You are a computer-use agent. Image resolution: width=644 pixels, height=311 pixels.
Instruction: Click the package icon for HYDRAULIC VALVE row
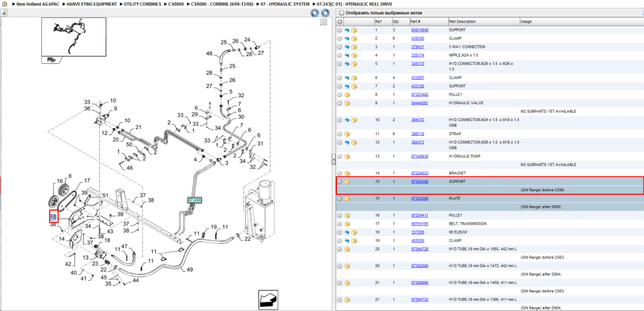(346, 103)
